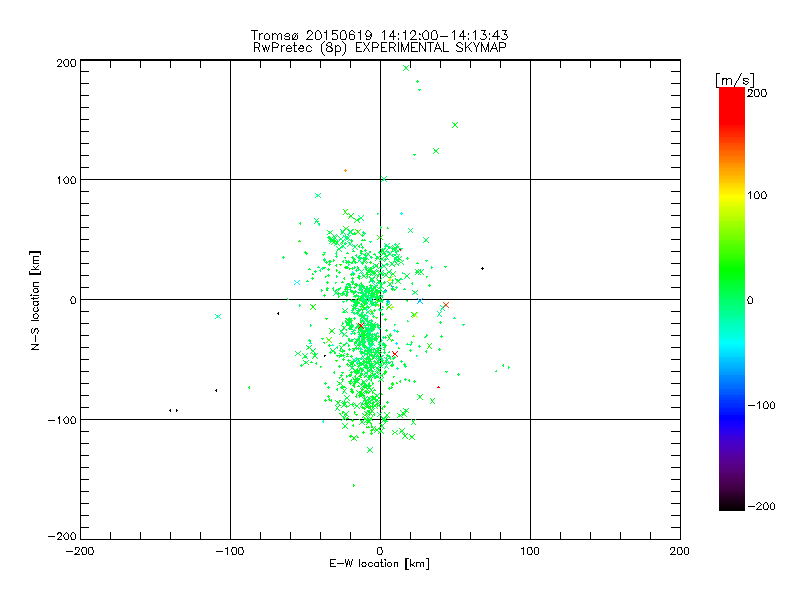
Task: Select the black dot on the plot's right side
Action: 482,268
